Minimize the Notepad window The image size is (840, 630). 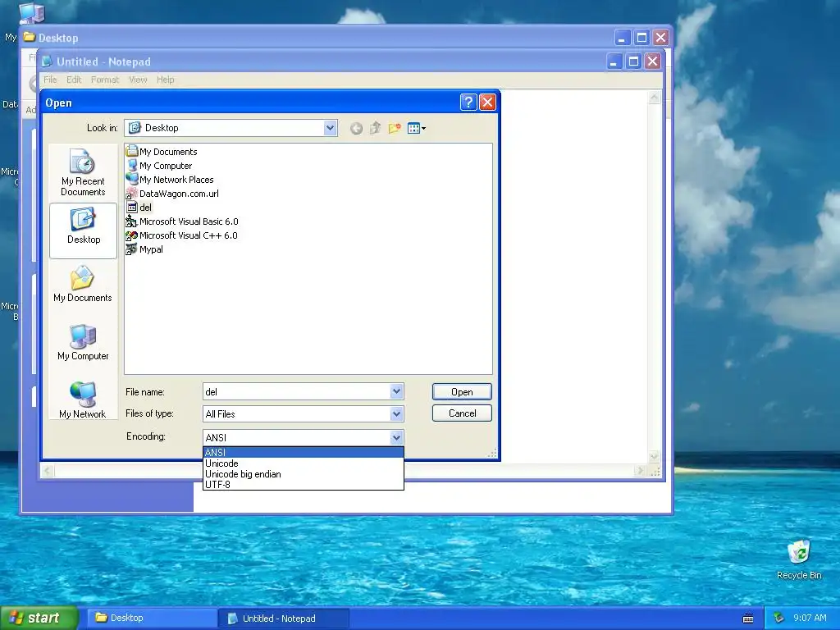tap(614, 62)
